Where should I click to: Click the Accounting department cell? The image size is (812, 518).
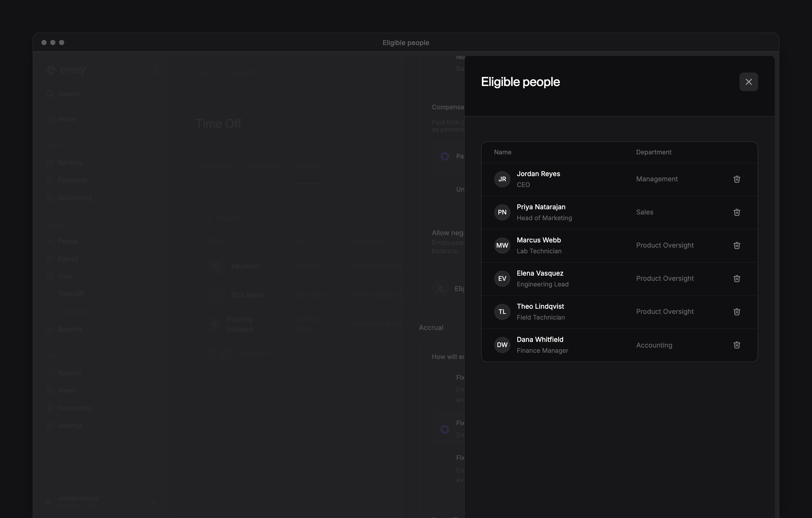tap(654, 345)
